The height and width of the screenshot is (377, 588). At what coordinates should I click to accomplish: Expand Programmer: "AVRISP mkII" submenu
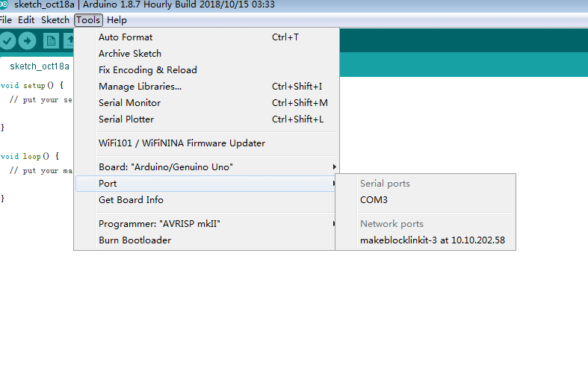pos(205,224)
